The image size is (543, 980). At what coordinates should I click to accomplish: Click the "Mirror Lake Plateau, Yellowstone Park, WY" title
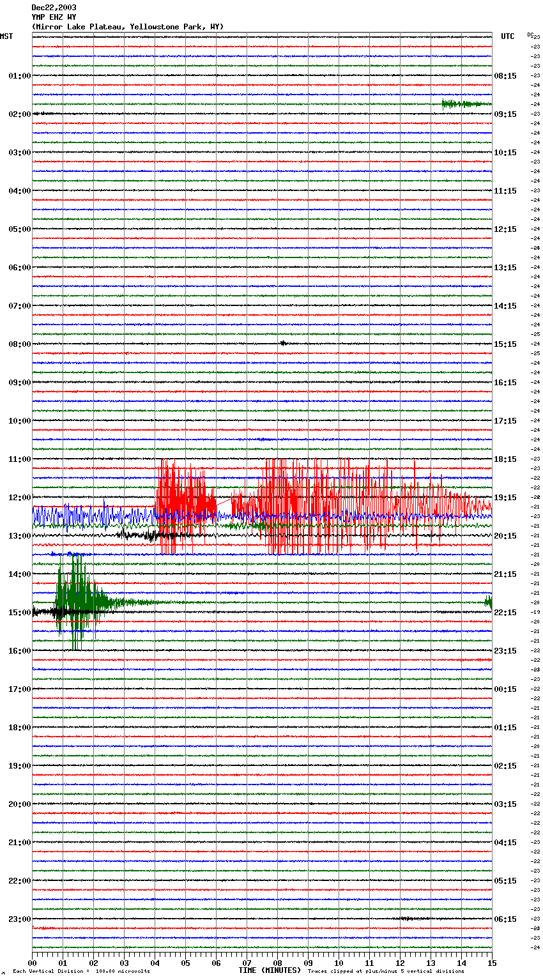pos(128,27)
